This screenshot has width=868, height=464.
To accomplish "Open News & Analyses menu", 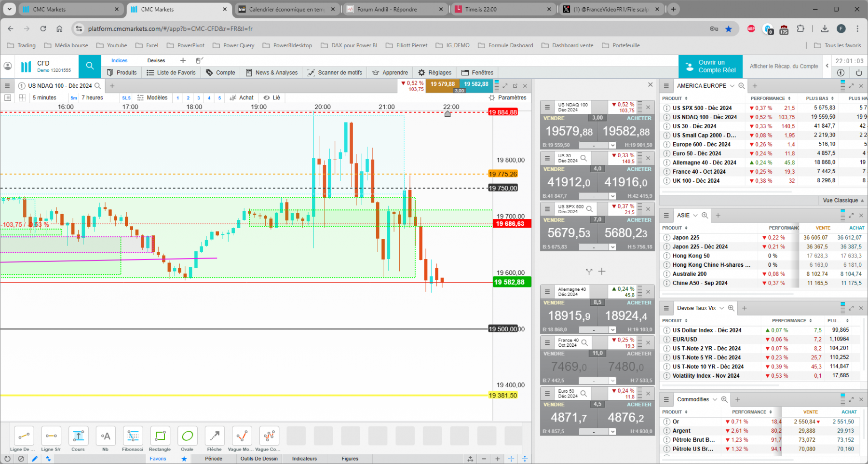I will point(272,72).
